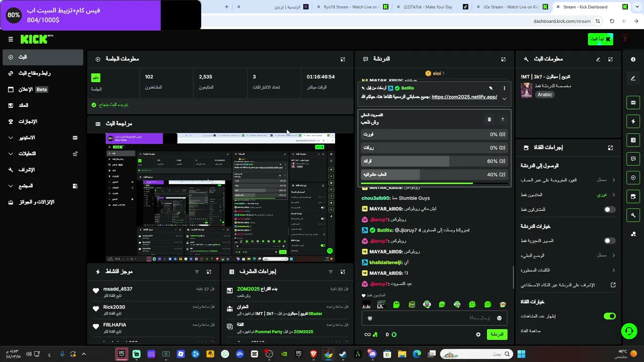644x362 pixels.
Task: Filter the موجز النشاط activity feed
Action: [x=197, y=272]
